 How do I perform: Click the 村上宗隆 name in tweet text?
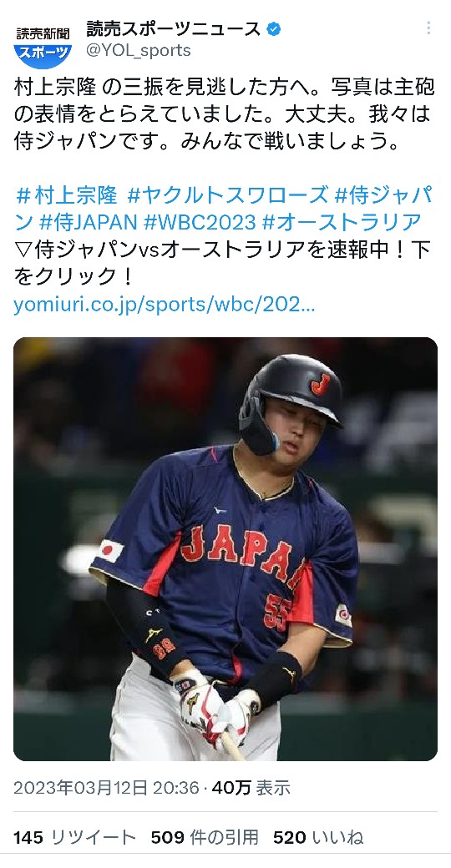(57, 87)
